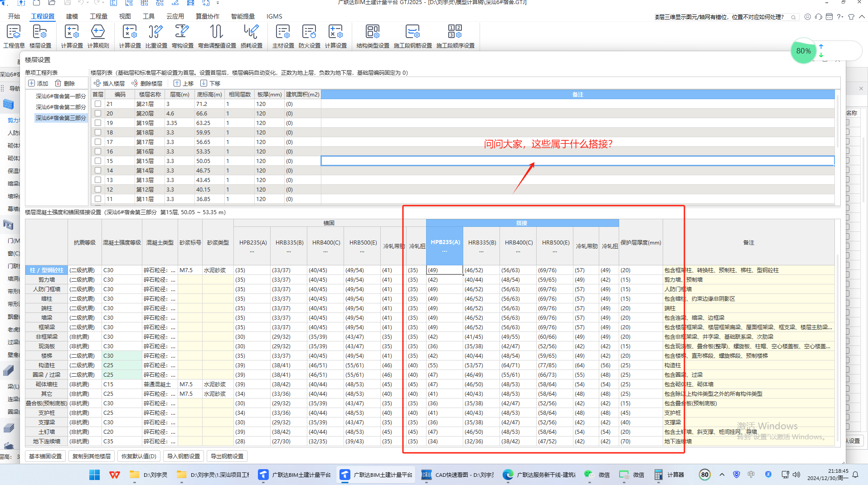Click 恢复默认值(D) button
The height and width of the screenshot is (485, 868).
[x=139, y=456]
